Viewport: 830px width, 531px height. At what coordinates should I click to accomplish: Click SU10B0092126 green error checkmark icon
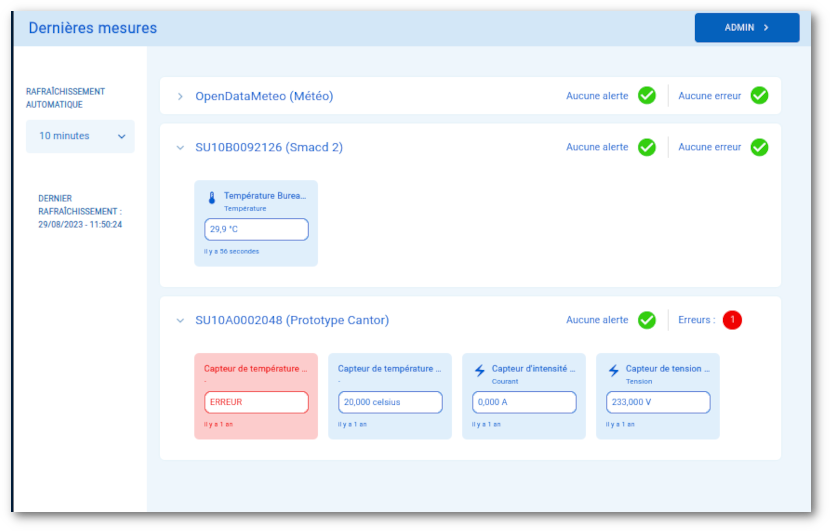(x=759, y=147)
